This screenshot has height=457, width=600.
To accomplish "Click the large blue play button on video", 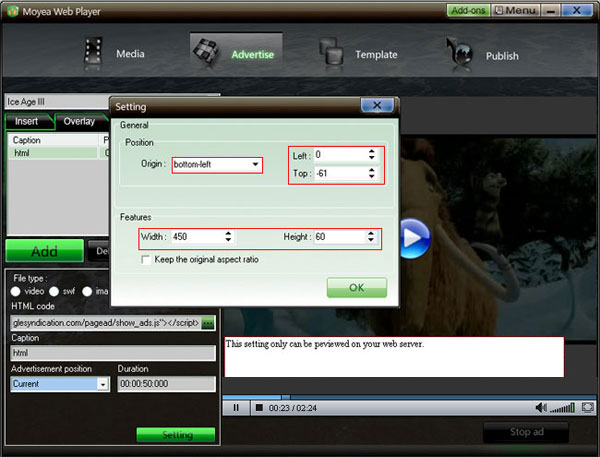I will click(414, 238).
